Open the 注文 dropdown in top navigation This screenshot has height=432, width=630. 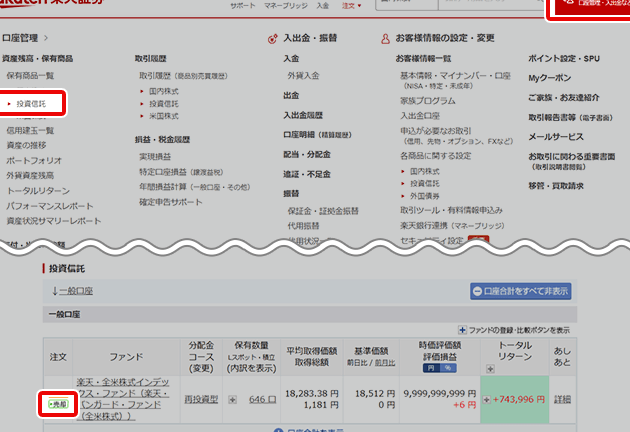tap(352, 6)
